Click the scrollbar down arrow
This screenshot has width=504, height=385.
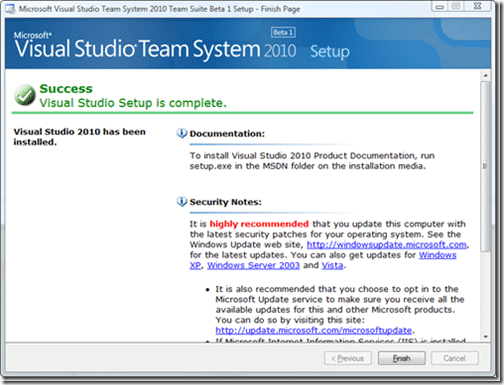pyautogui.click(x=486, y=337)
